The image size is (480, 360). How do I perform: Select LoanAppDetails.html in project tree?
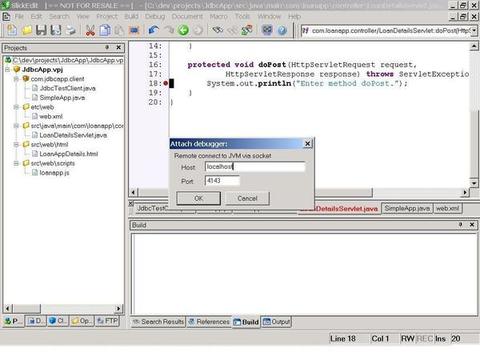tap(69, 154)
